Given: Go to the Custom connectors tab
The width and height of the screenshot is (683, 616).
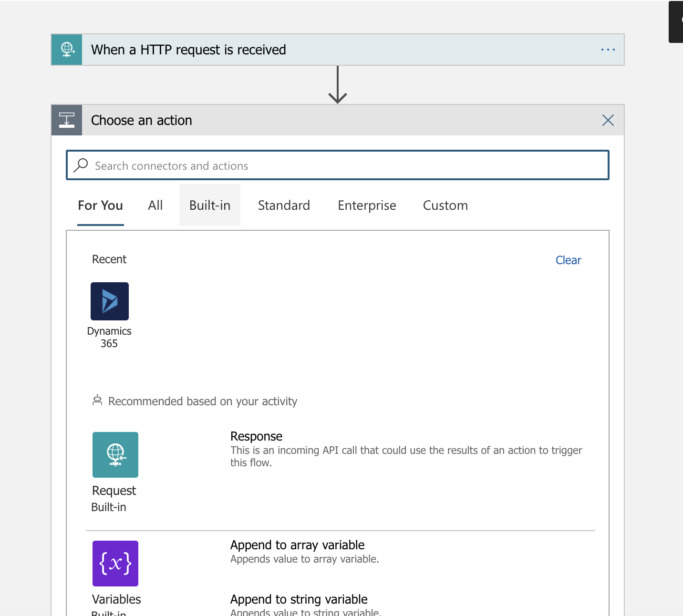Looking at the screenshot, I should tap(445, 205).
